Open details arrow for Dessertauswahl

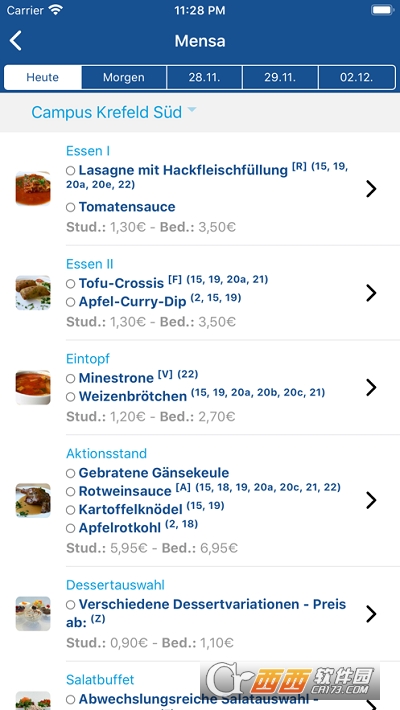pos(371,614)
